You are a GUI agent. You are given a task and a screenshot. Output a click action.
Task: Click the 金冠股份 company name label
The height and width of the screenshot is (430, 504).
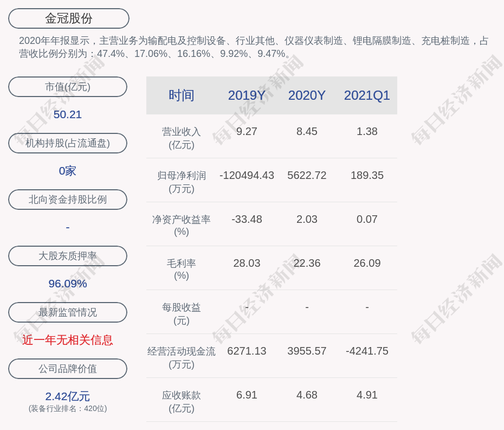pyautogui.click(x=68, y=18)
